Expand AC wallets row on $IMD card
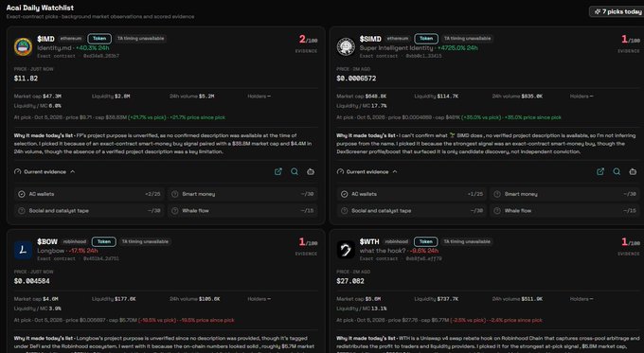 coord(89,194)
